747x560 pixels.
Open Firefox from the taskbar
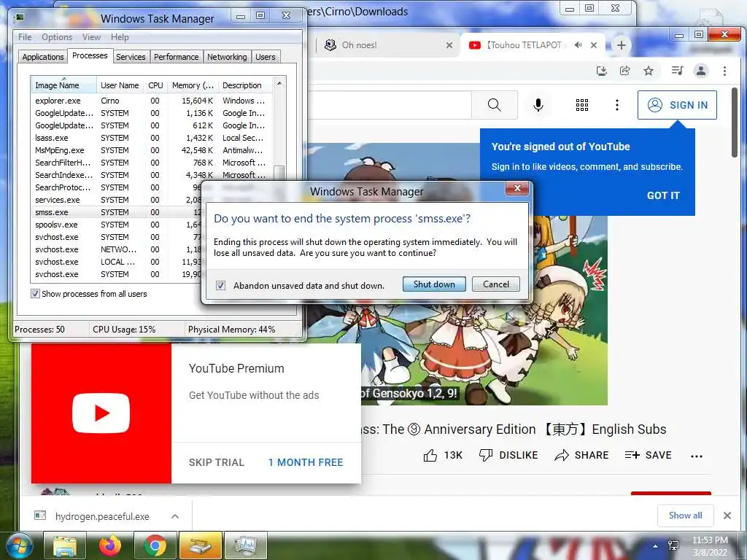[x=110, y=545]
